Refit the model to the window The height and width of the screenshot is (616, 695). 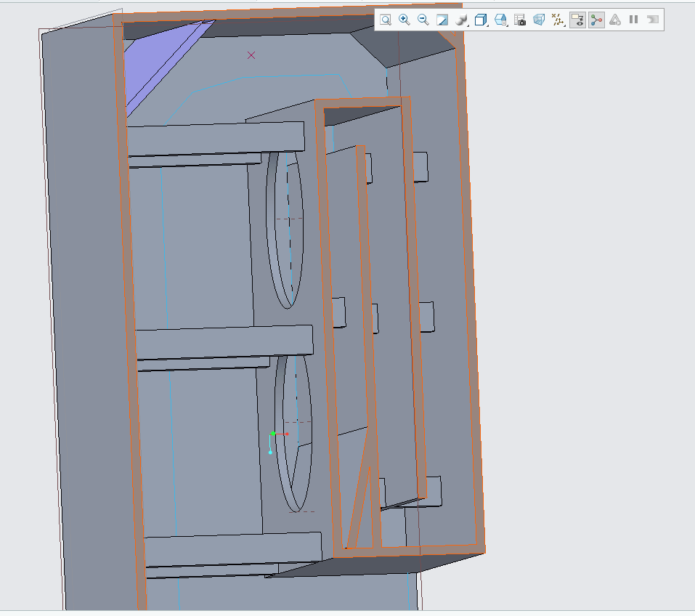click(386, 20)
